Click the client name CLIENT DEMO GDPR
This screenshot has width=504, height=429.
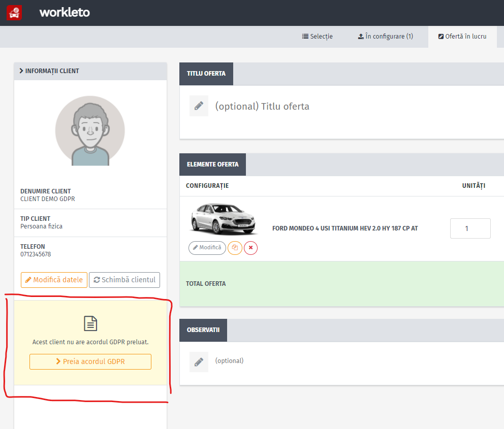click(x=48, y=199)
